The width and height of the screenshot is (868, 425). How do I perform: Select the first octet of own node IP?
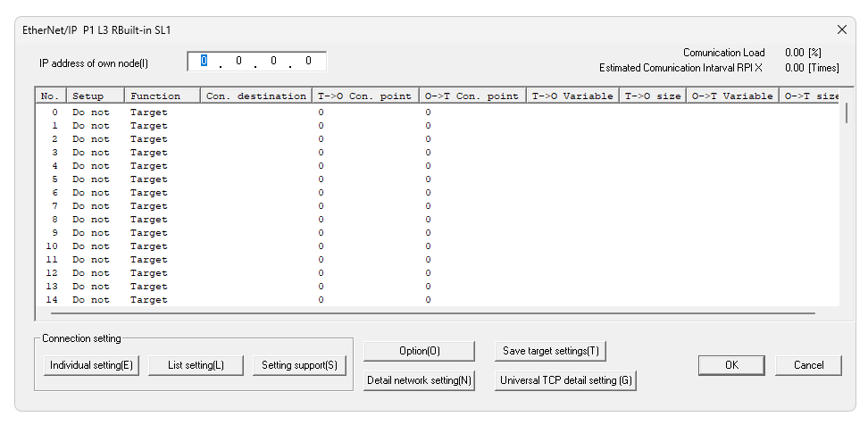point(204,61)
